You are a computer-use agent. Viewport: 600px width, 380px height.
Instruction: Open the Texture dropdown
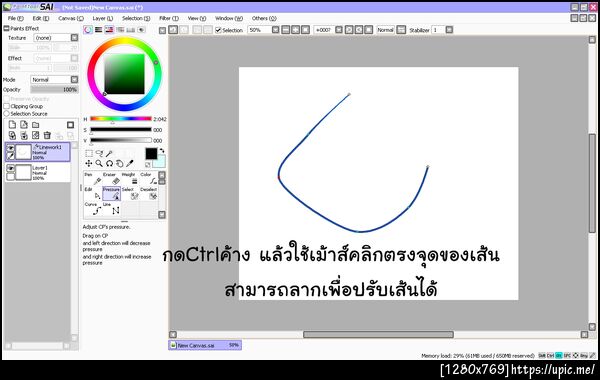tap(75, 38)
